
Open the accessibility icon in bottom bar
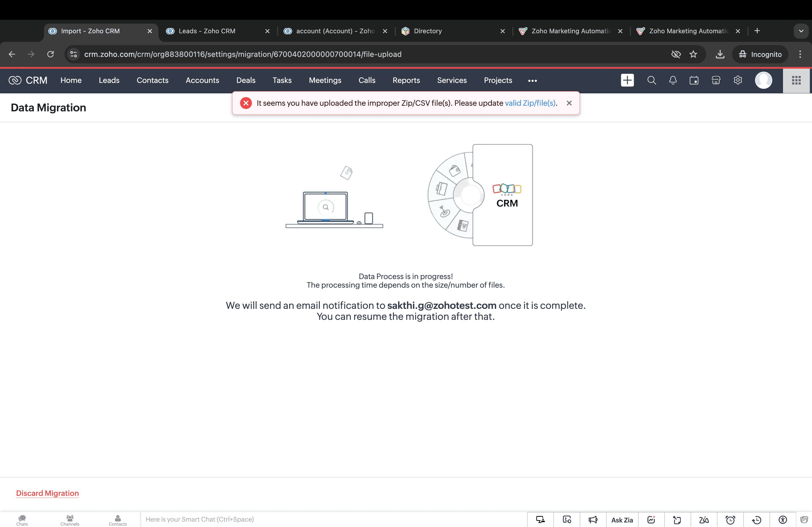point(783,519)
